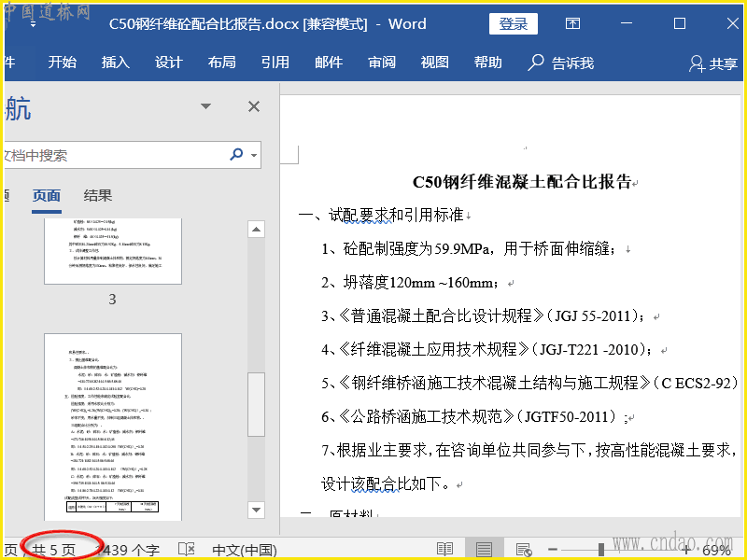
Task: Maximize the Word window
Action: (x=680, y=23)
